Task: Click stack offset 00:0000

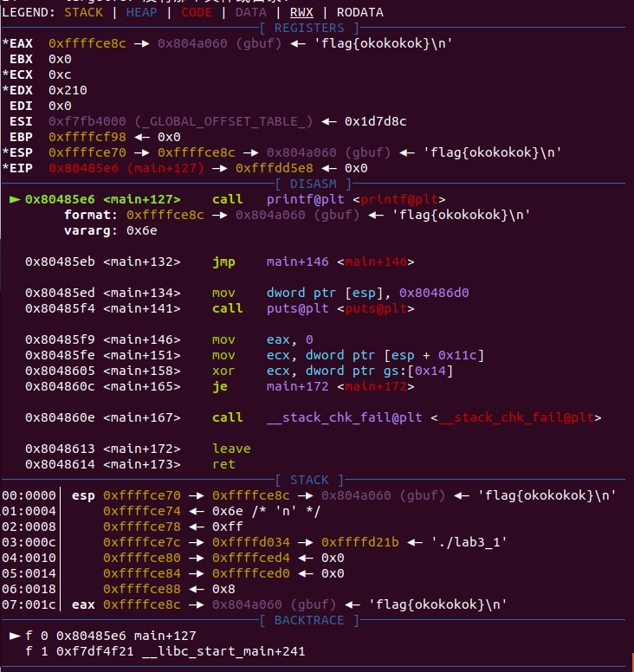Action: pos(29,495)
